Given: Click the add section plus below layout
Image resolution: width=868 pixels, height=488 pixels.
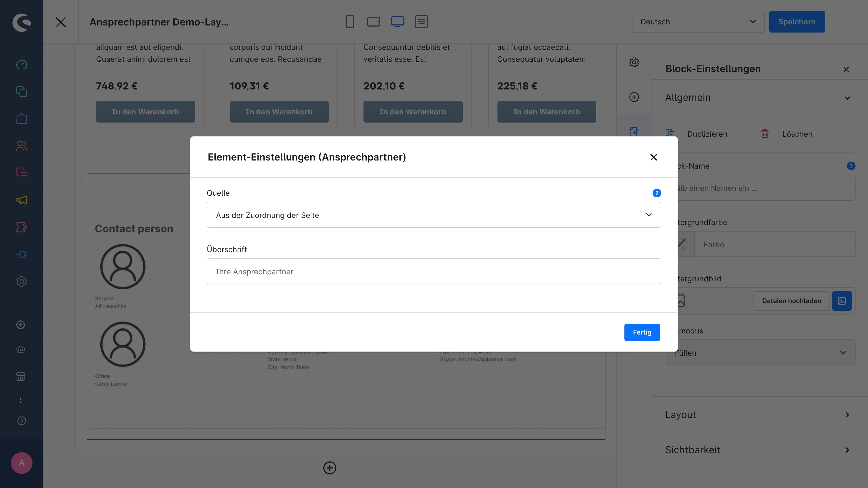Looking at the screenshot, I should pyautogui.click(x=330, y=468).
